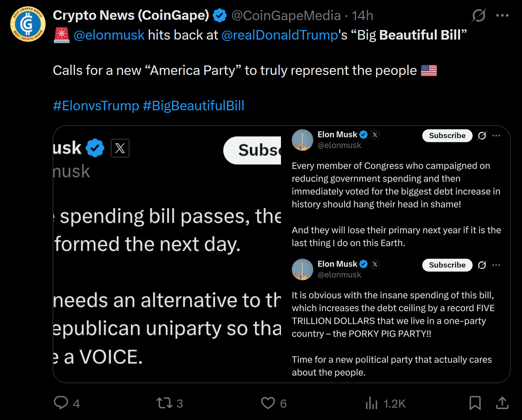Open the left cropped spending bill image
Screen dimensions: 522x420
coord(167,254)
